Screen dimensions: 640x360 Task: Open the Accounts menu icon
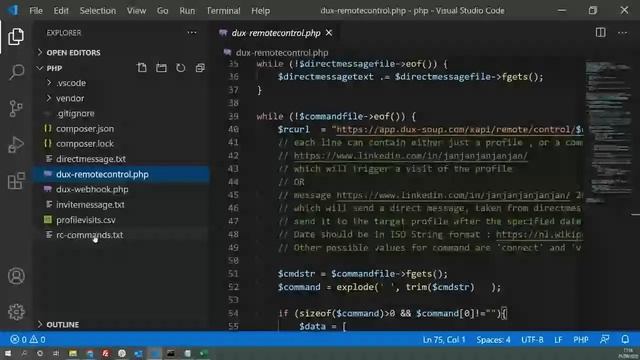point(16,276)
